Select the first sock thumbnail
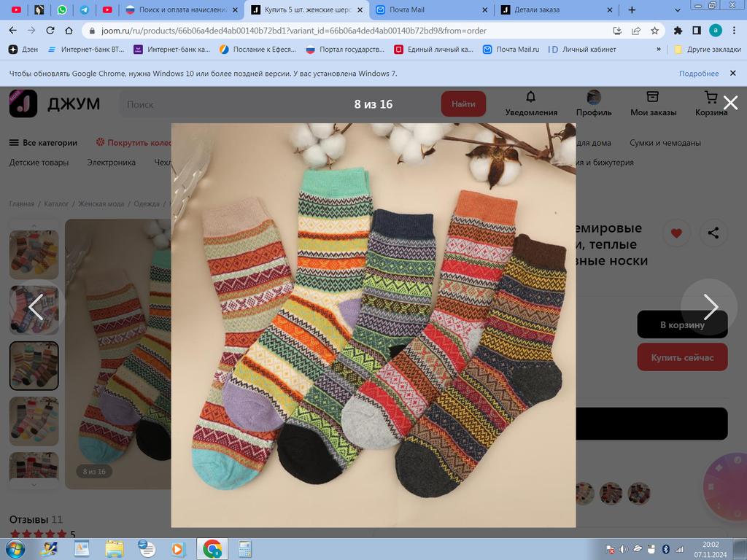 (34, 254)
